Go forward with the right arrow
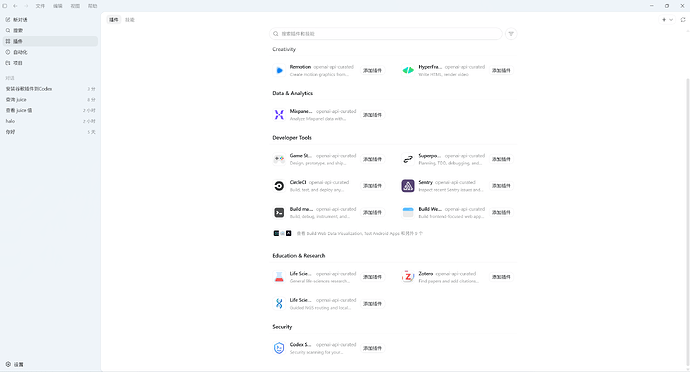This screenshot has width=690, height=372. pyautogui.click(x=26, y=6)
